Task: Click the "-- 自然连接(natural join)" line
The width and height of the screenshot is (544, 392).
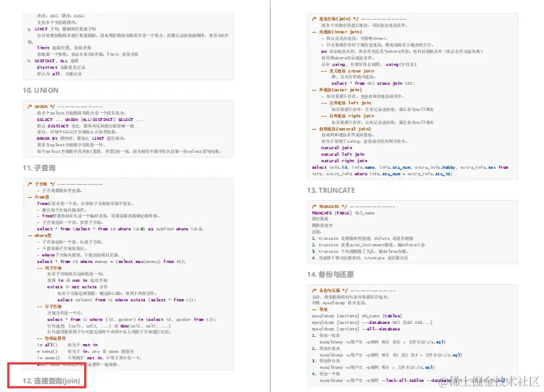Action: (342, 129)
